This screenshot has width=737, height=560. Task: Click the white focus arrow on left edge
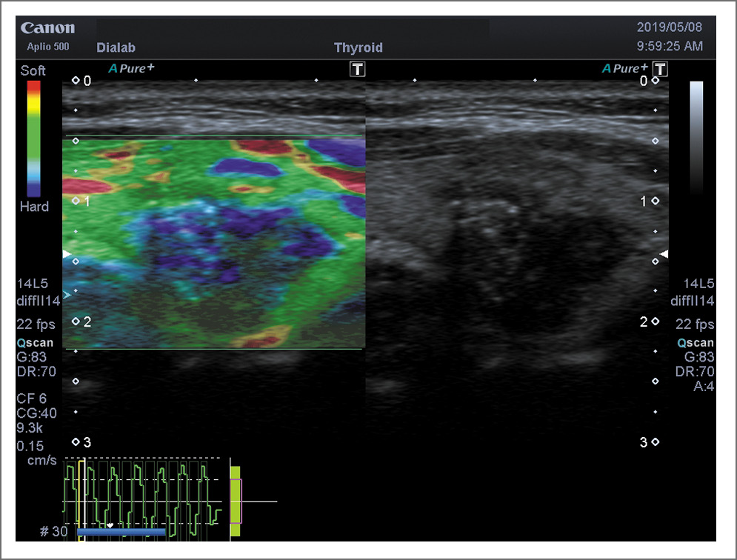tap(67, 254)
